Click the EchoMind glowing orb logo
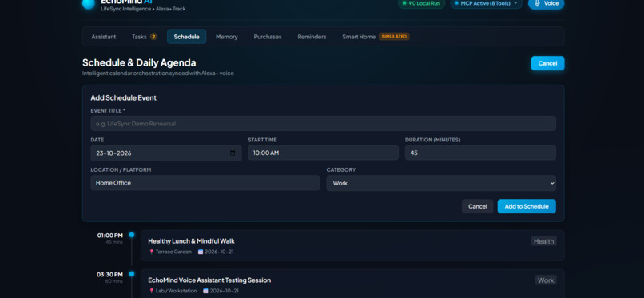 point(89,3)
